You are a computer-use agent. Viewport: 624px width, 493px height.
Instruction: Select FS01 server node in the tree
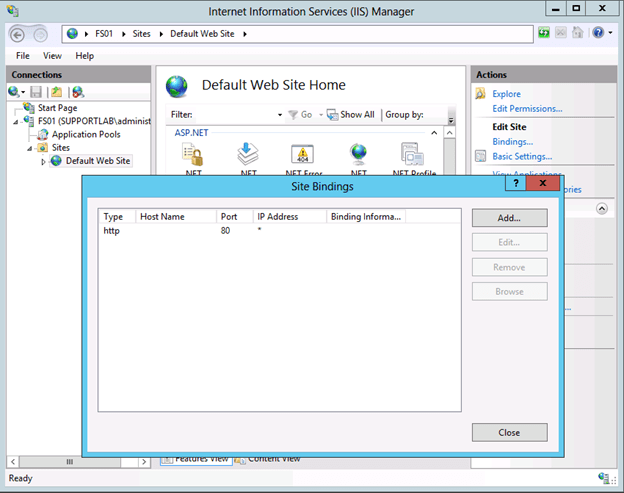(x=94, y=121)
